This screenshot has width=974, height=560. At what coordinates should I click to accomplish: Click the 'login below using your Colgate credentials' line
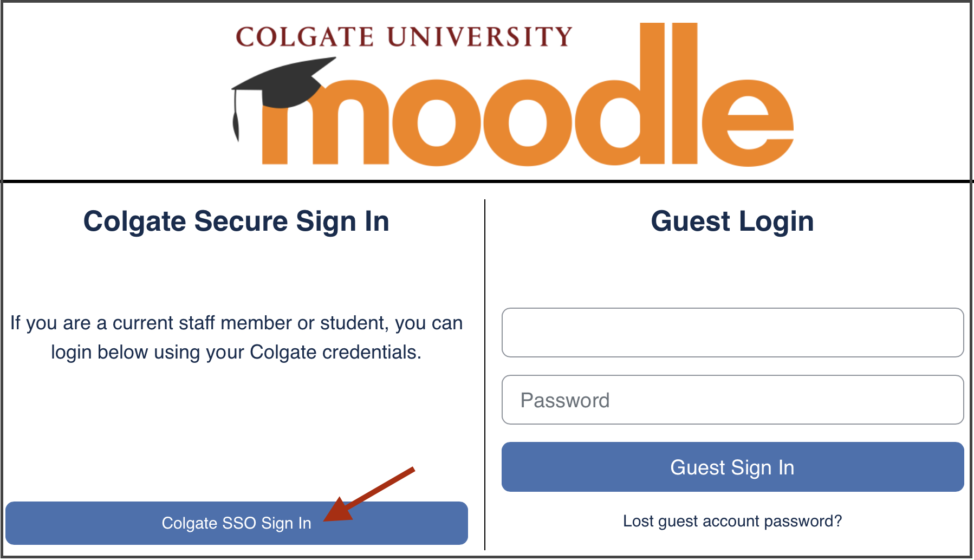click(236, 352)
